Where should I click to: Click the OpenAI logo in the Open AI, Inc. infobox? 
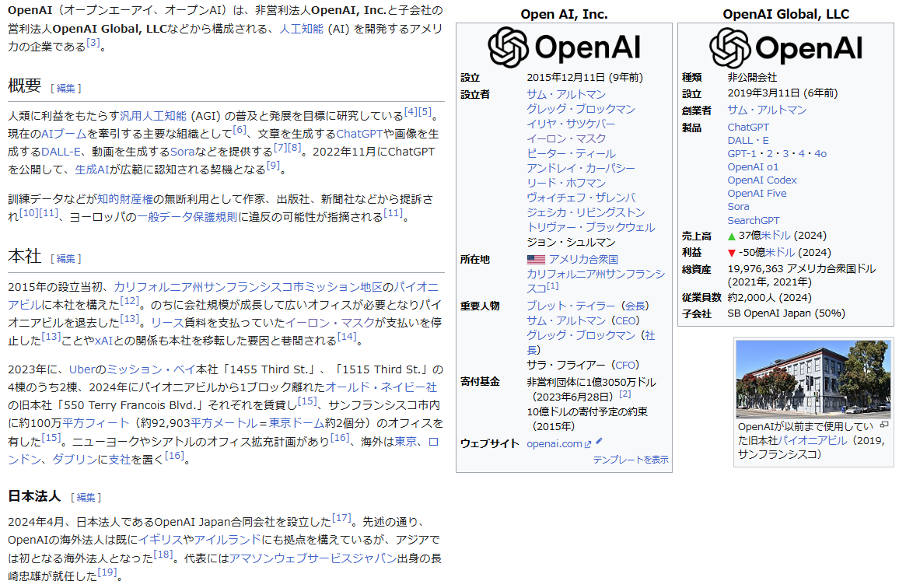(564, 47)
